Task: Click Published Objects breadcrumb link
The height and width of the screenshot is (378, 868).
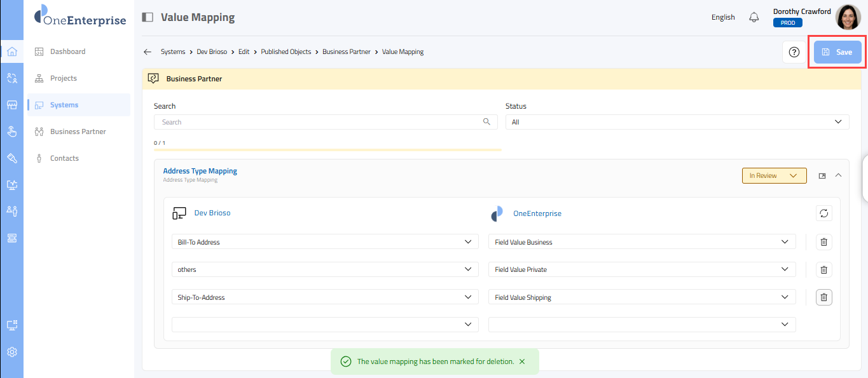Action: pos(286,52)
